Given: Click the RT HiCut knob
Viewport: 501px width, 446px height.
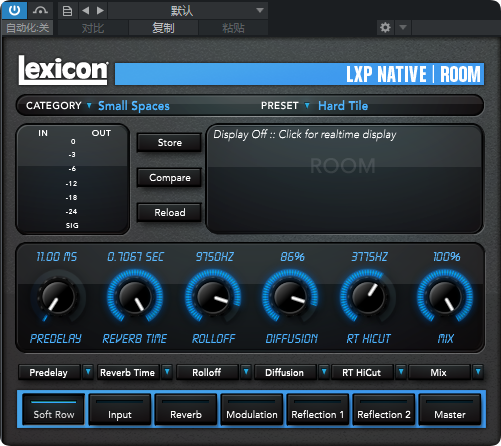Looking at the screenshot, I should click(x=368, y=297).
